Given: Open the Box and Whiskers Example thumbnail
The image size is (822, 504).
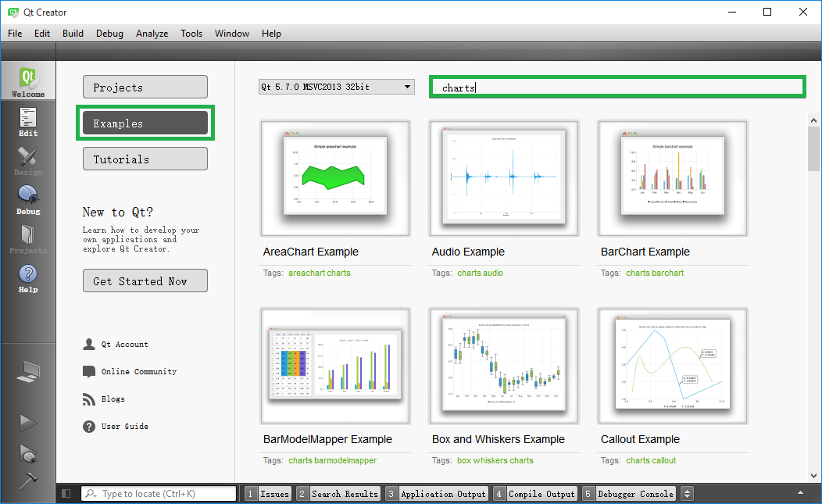Looking at the screenshot, I should [504, 366].
